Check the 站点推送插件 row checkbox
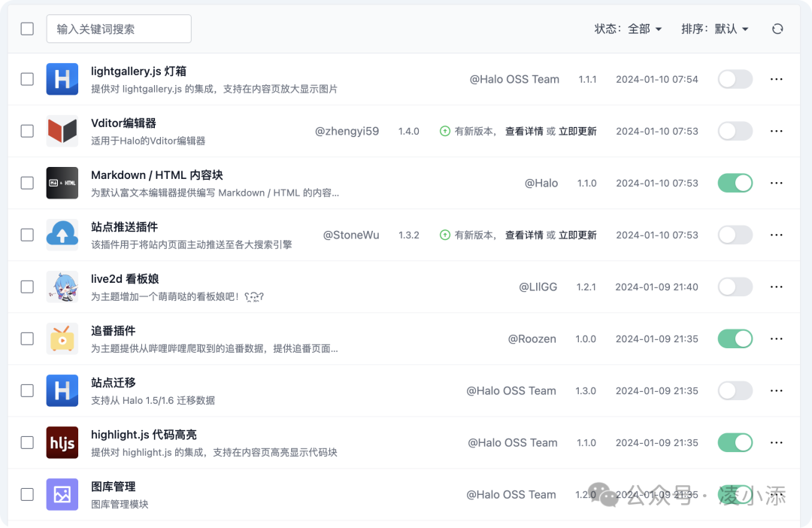 click(28, 235)
